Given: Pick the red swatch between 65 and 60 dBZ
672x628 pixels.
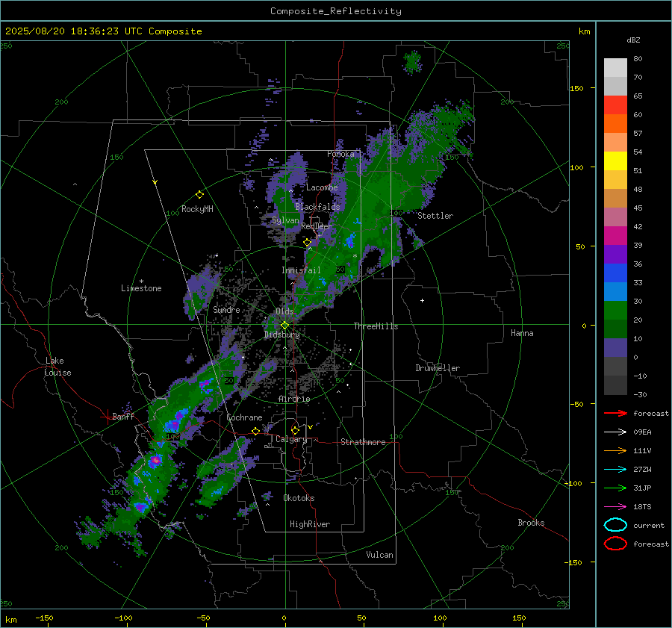Looking at the screenshot, I should tap(615, 105).
